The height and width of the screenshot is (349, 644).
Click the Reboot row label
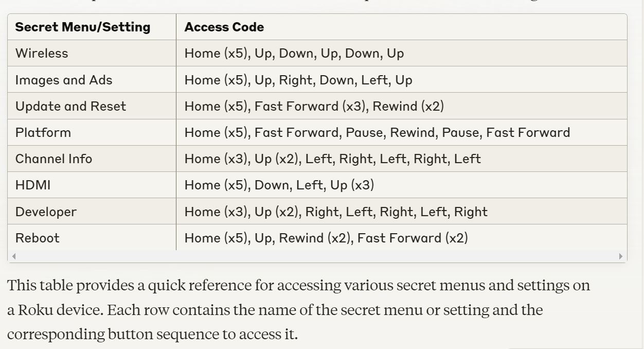[38, 238]
